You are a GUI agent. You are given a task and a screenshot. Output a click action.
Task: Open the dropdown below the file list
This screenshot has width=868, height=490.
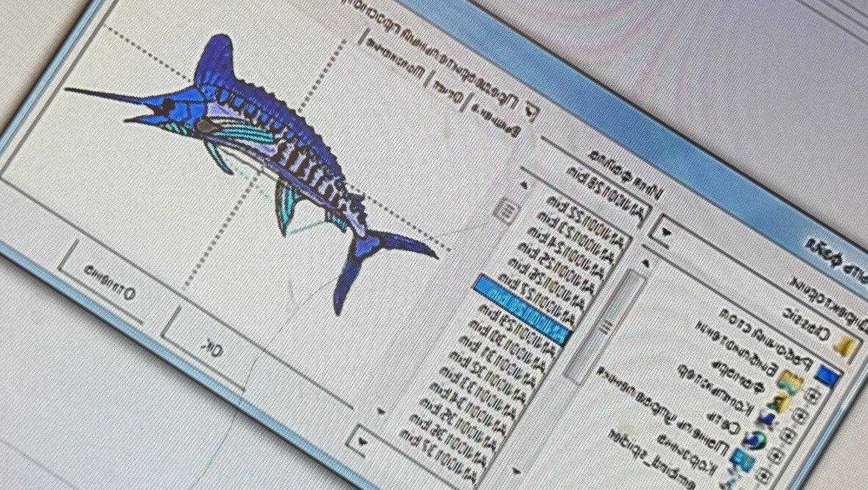363,442
